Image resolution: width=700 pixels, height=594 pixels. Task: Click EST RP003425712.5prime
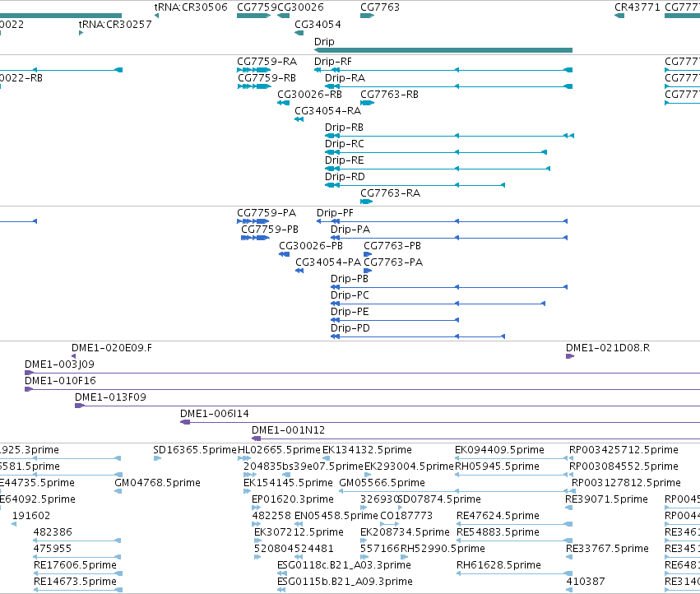[x=624, y=450]
